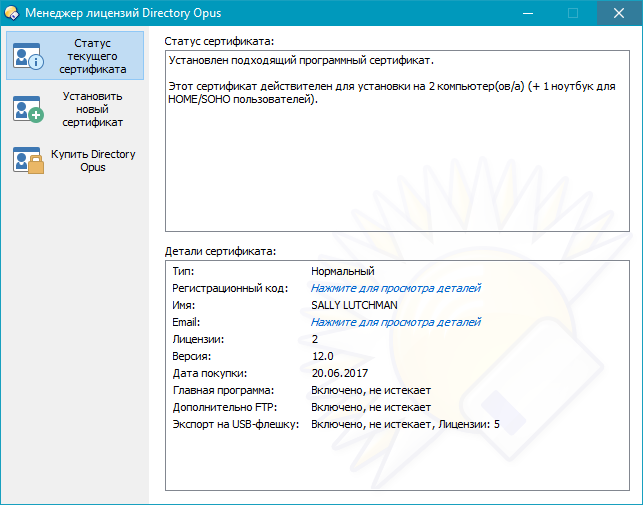The width and height of the screenshot is (643, 505).
Task: Reveal the registration code details link
Action: tap(396, 288)
